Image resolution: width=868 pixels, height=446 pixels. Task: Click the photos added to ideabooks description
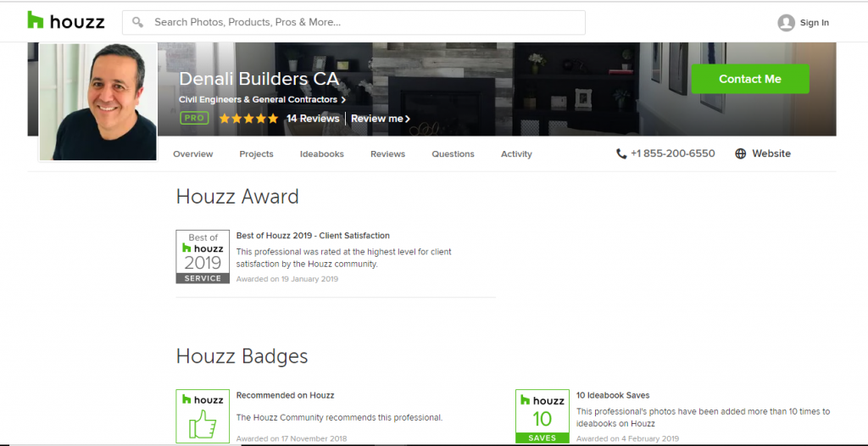click(703, 418)
